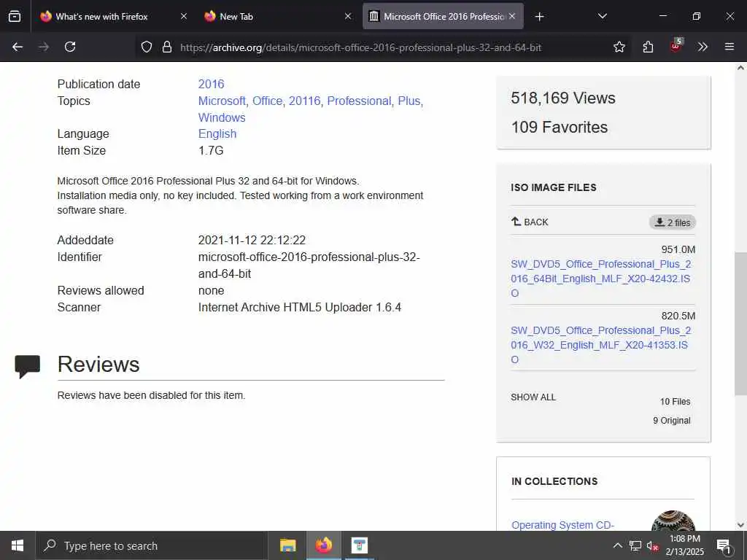The image size is (747, 560).
Task: Click scrollbar down arrow
Action: click(x=740, y=525)
